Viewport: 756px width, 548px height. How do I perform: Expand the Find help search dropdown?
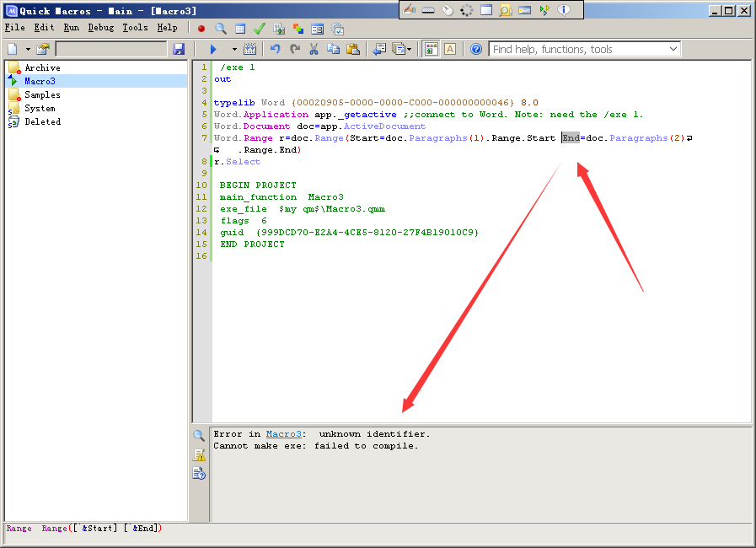[673, 50]
